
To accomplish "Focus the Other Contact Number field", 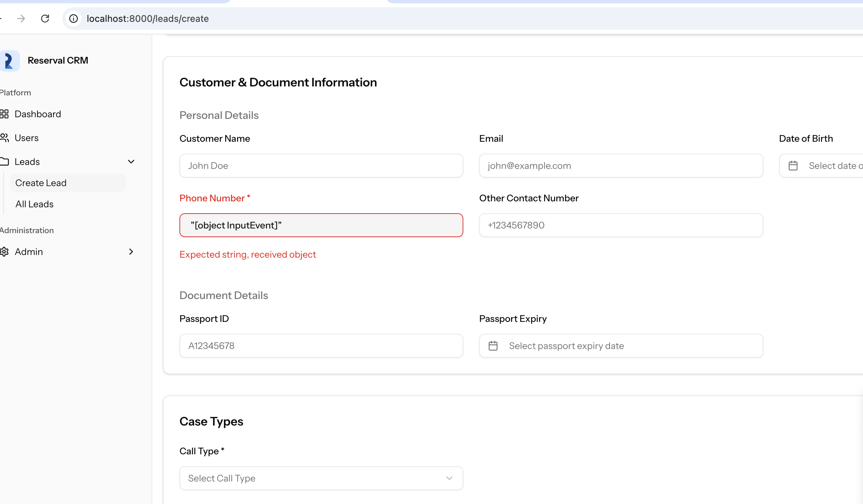I will tap(621, 225).
